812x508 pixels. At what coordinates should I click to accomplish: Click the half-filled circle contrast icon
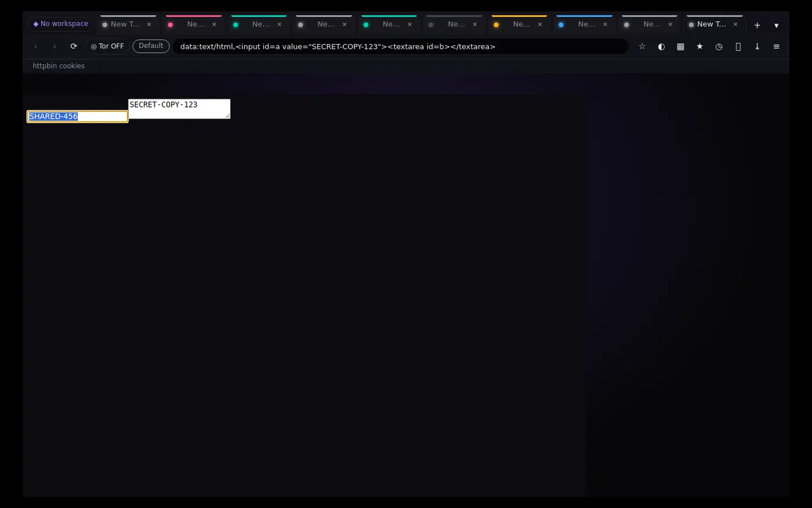pos(661,46)
